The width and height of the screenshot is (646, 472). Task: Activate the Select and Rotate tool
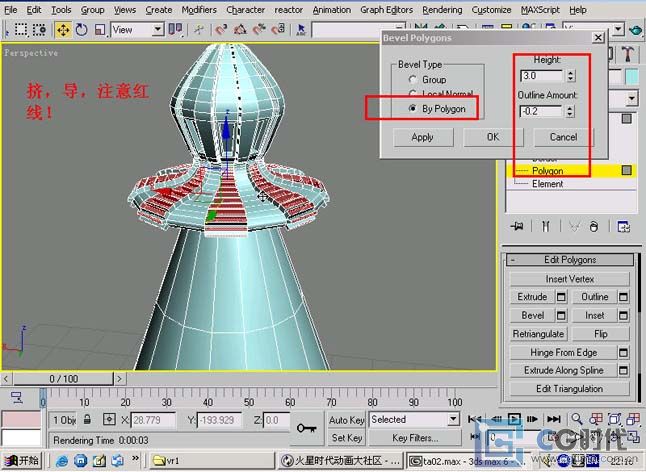click(x=82, y=30)
